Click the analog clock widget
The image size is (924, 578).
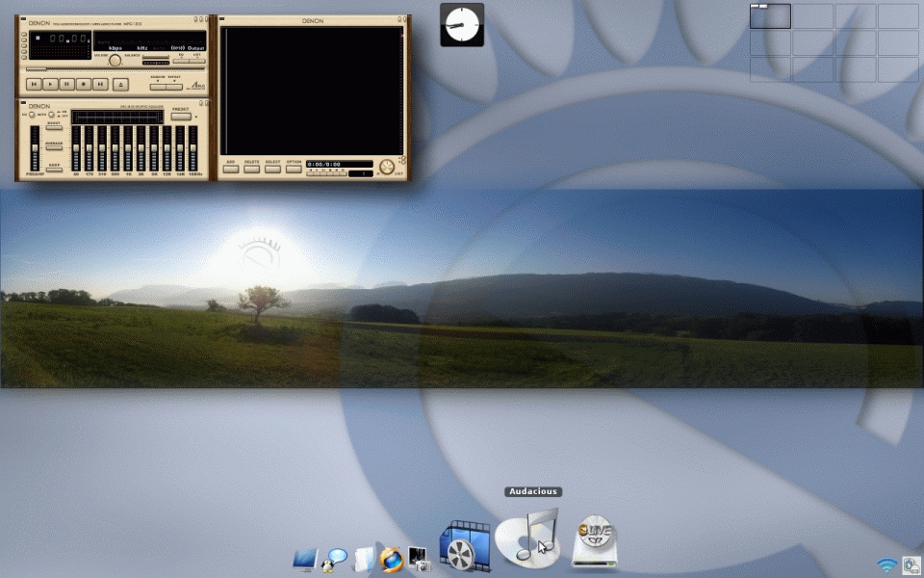(462, 25)
